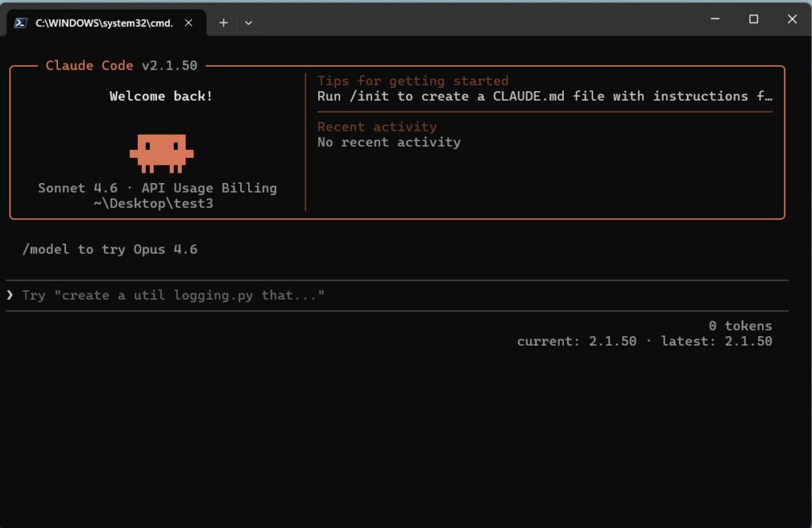Close the cmd.exe tab
This screenshot has width=812, height=528.
pos(189,23)
